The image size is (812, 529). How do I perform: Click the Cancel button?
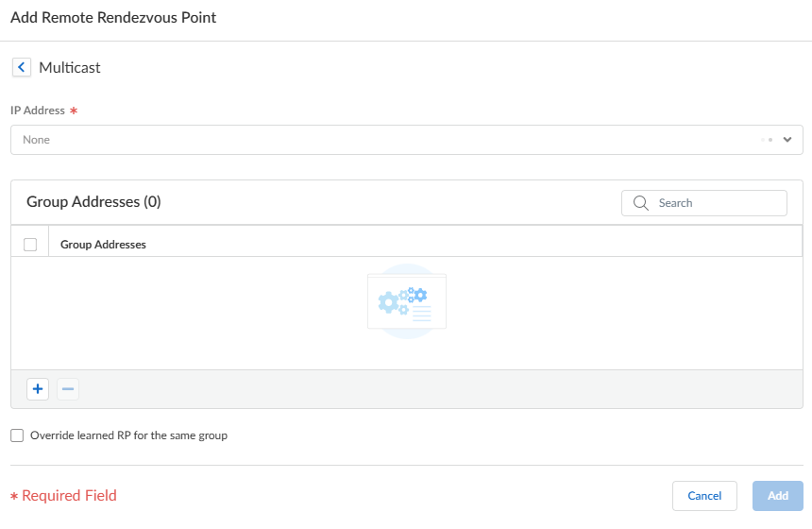coord(704,496)
